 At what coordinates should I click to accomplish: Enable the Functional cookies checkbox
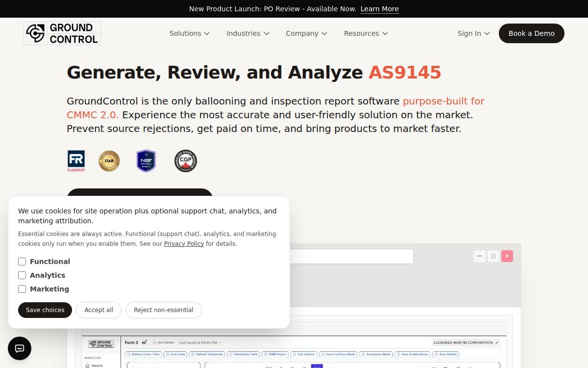point(22,262)
